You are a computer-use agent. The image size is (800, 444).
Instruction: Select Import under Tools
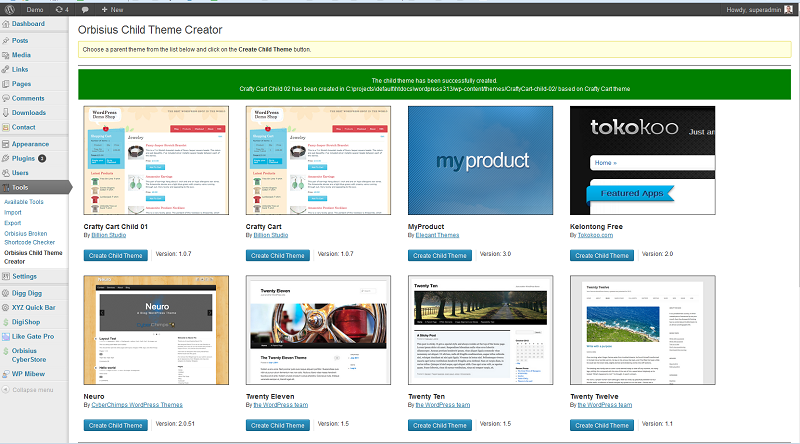(13, 212)
